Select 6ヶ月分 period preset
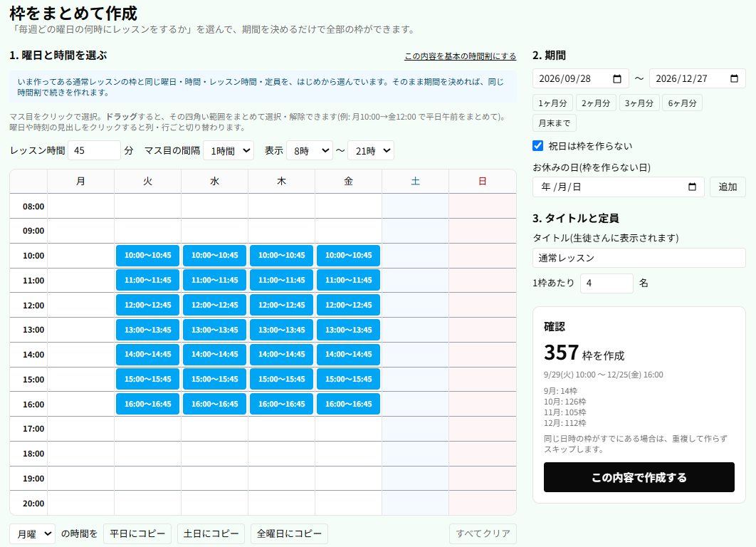 click(x=682, y=103)
